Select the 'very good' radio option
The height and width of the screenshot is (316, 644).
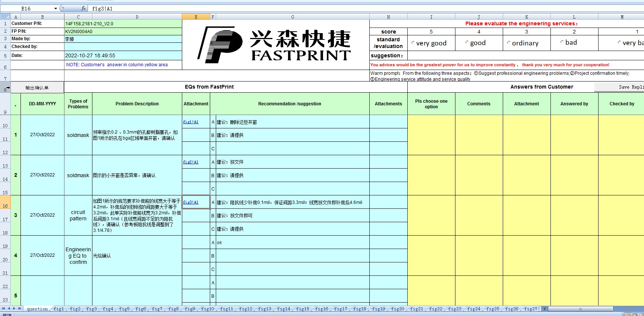tap(413, 43)
